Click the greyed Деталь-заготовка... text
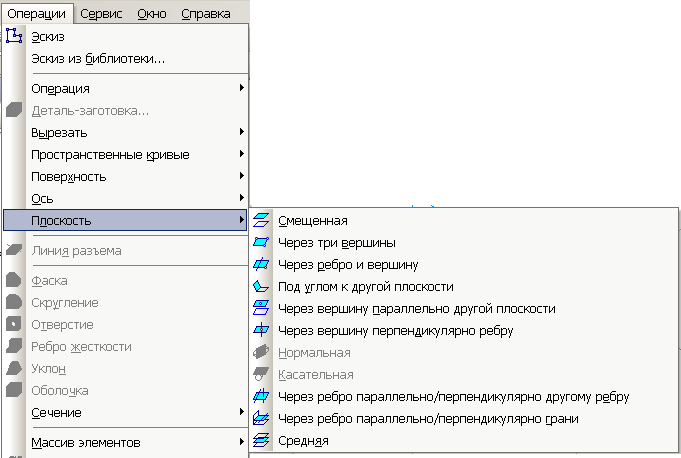681x458 pixels. [x=90, y=111]
